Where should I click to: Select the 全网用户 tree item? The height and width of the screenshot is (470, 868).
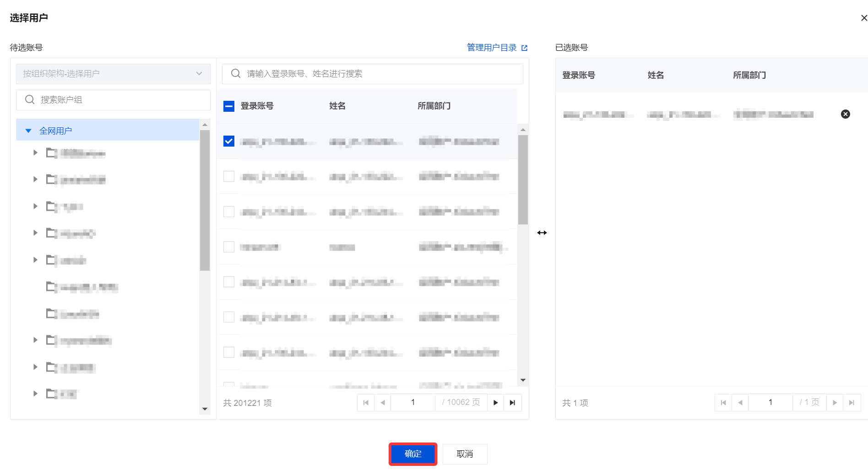[55, 131]
